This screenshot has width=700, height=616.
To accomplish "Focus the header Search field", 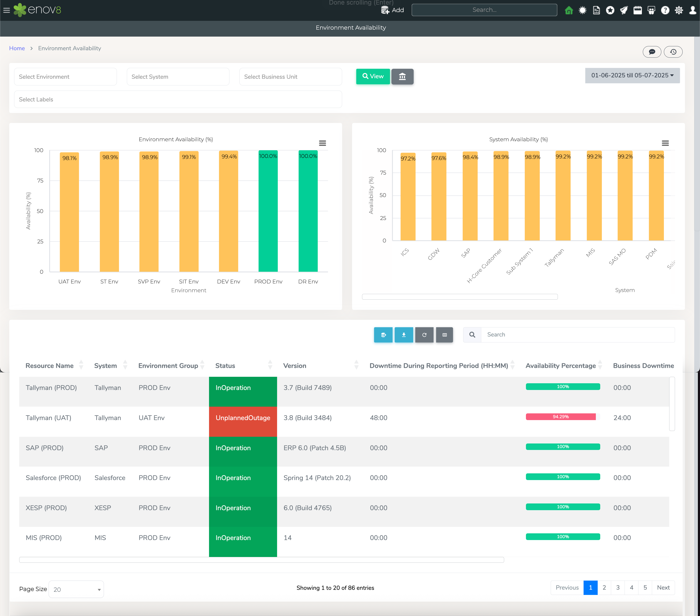I will (484, 10).
